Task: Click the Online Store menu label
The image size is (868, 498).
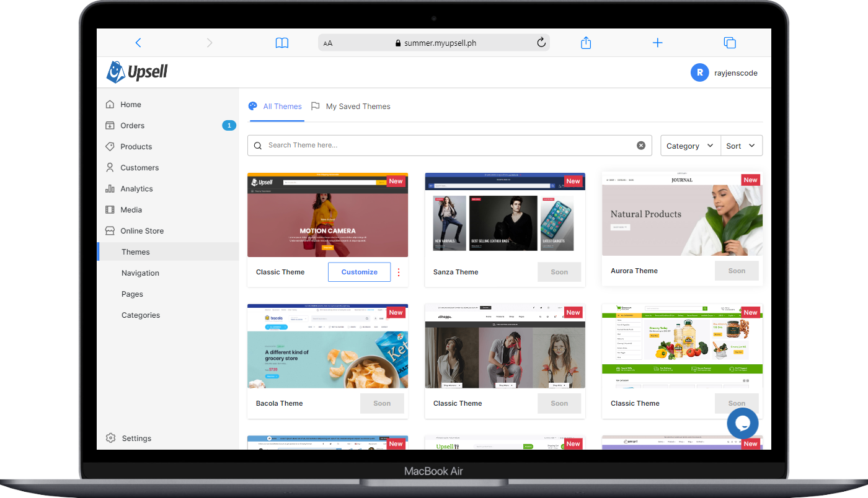Action: point(142,230)
